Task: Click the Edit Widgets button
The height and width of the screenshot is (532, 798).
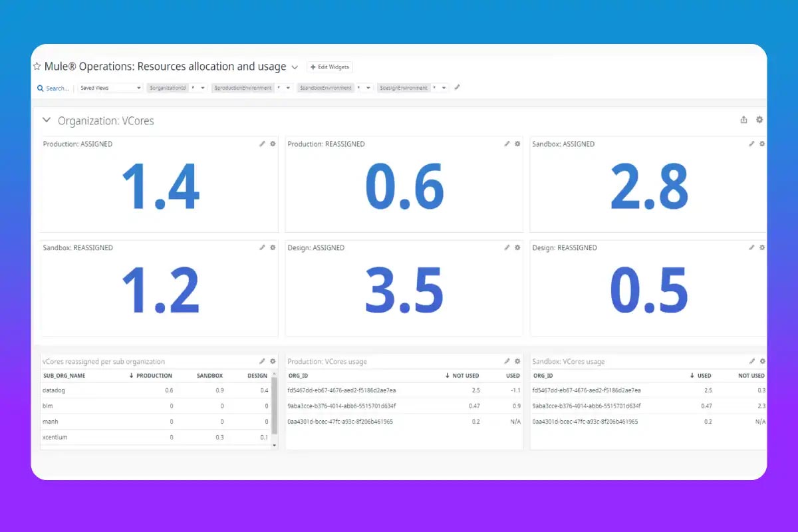Action: click(331, 66)
